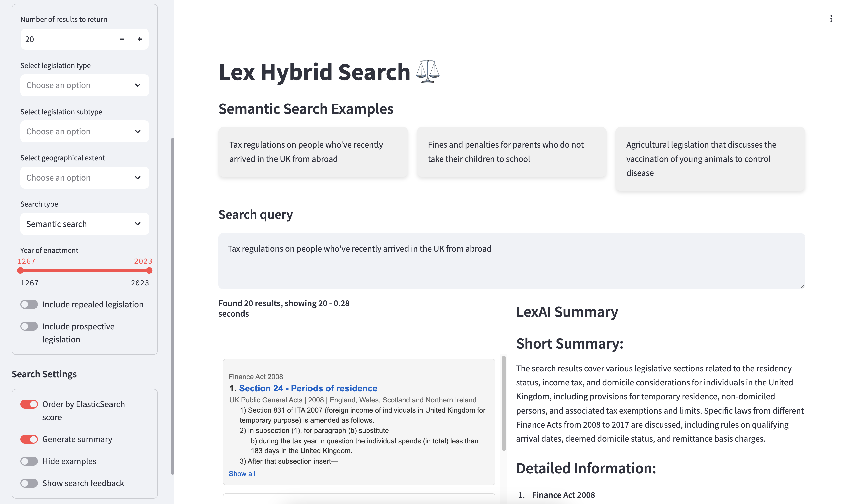Click the plus stepper to increase results count
Viewport: 850px width, 504px height.
point(139,39)
